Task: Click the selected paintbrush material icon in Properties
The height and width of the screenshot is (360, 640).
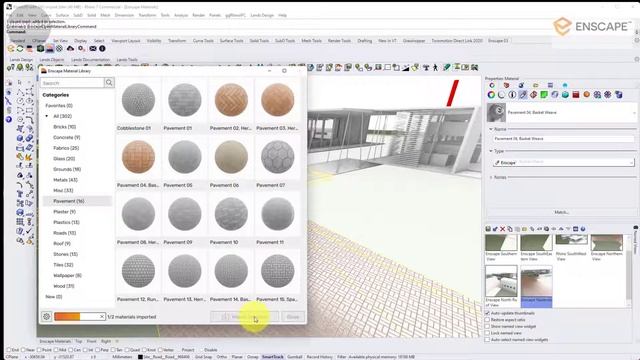Action: point(523,95)
